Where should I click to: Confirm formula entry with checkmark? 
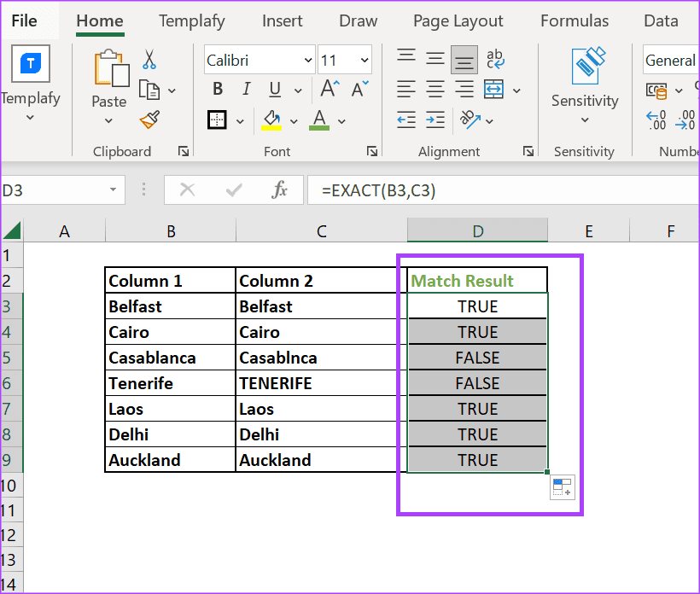(x=234, y=190)
